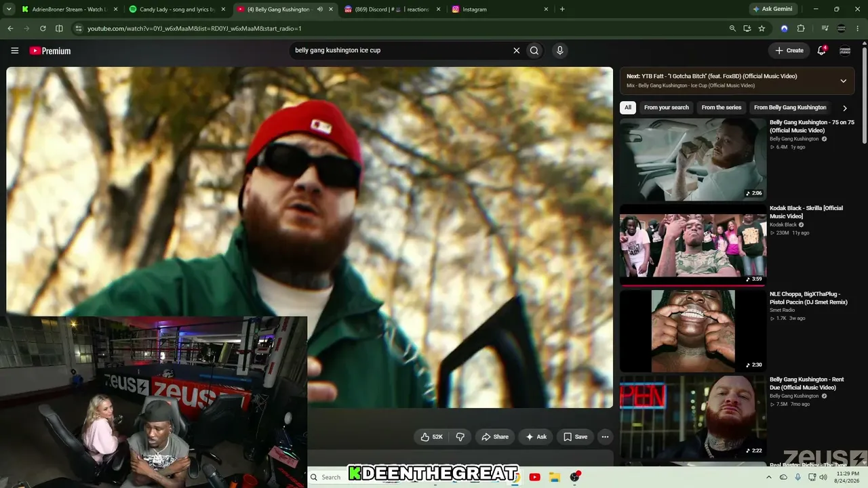Select From your search chip
The image size is (868, 488).
click(666, 108)
